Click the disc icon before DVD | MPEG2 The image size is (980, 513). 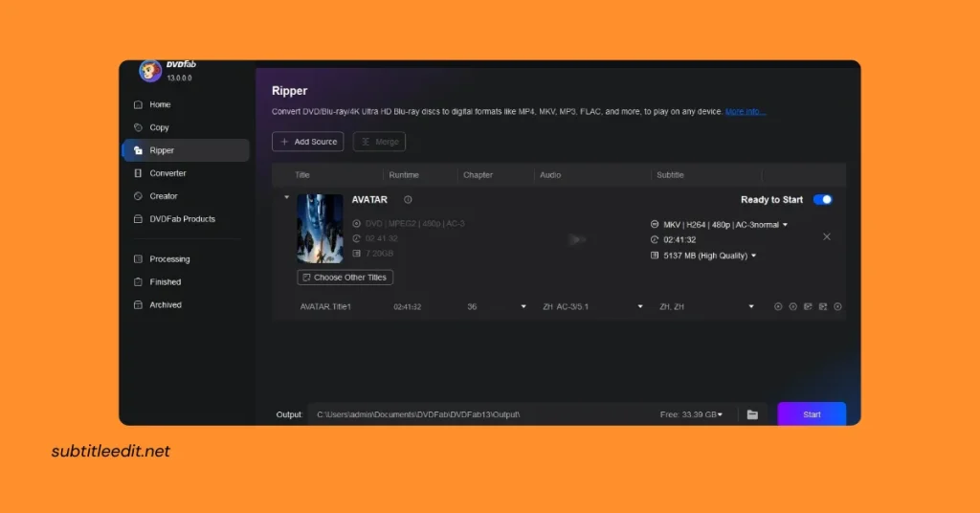356,223
